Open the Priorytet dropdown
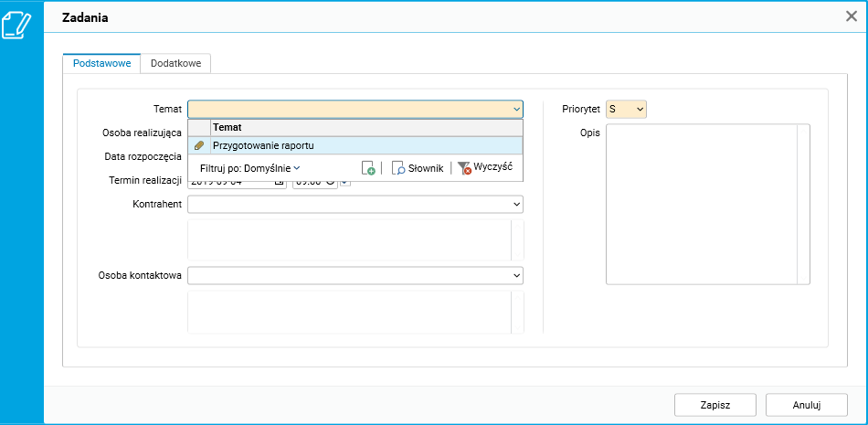868x425 pixels. 640,110
